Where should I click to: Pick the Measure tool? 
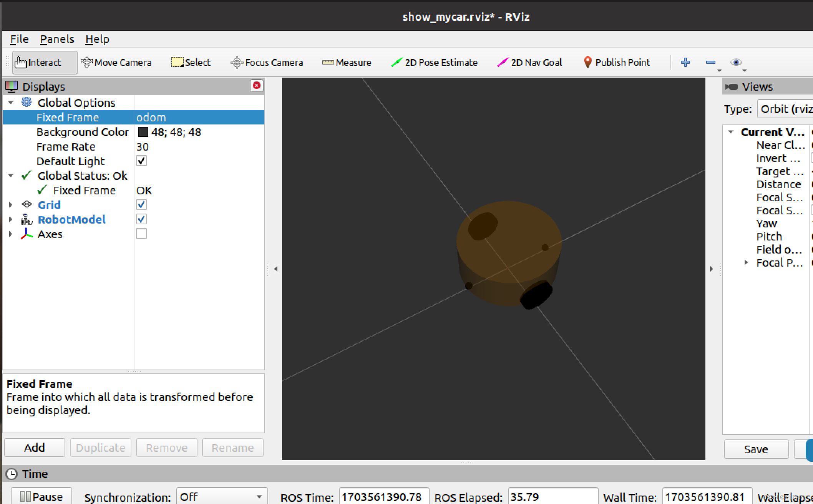point(347,63)
